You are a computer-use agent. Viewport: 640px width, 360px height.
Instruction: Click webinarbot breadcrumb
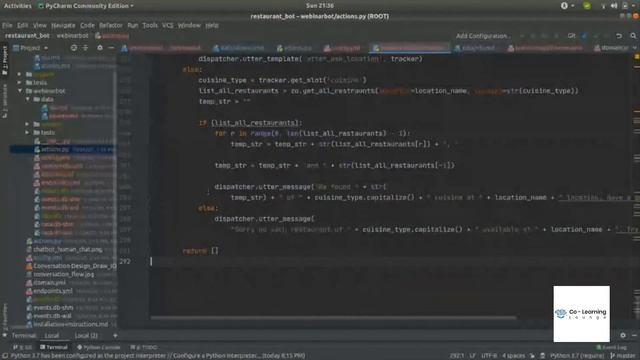72,36
